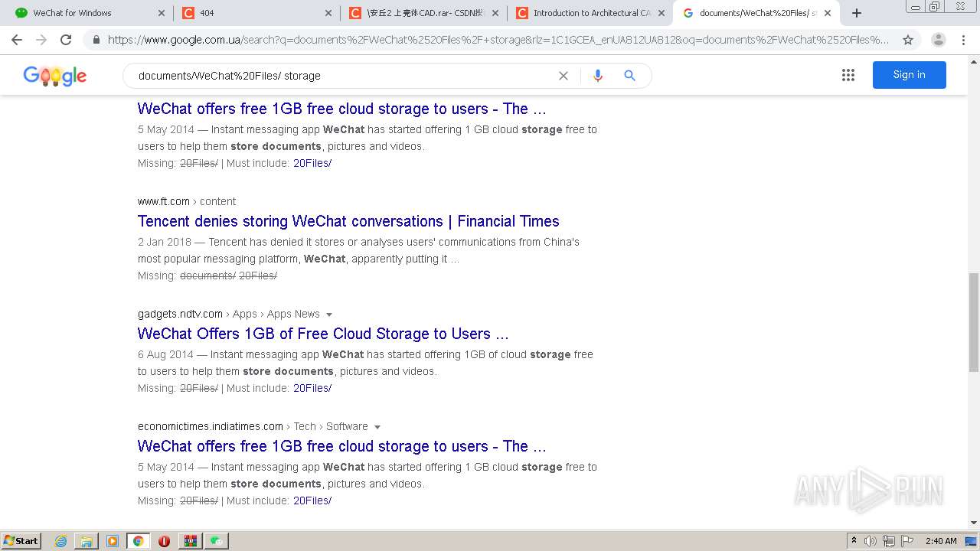Open Windows Media Player from the taskbar
The height and width of the screenshot is (551, 980).
(113, 541)
